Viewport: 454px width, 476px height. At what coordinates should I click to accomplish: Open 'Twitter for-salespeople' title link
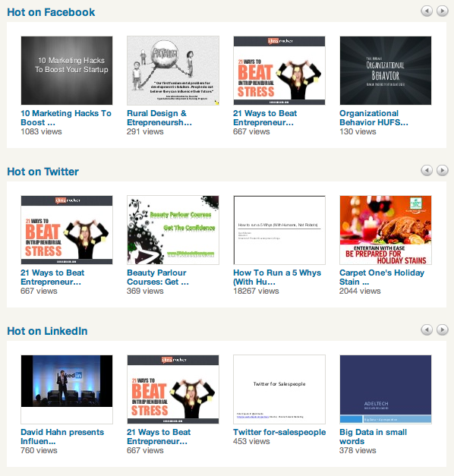point(279,432)
